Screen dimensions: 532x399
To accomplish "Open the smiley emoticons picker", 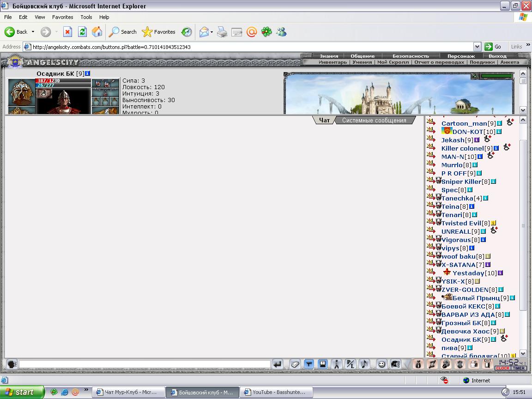I will point(382,364).
